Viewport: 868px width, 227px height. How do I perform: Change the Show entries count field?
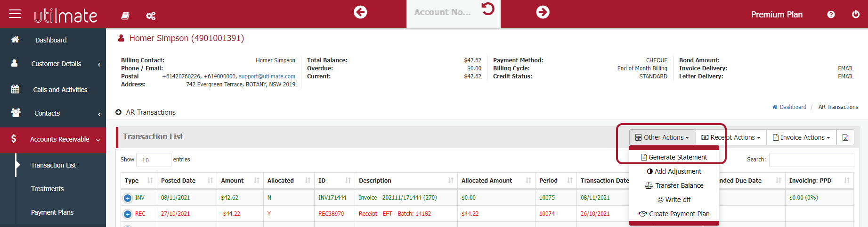(154, 160)
